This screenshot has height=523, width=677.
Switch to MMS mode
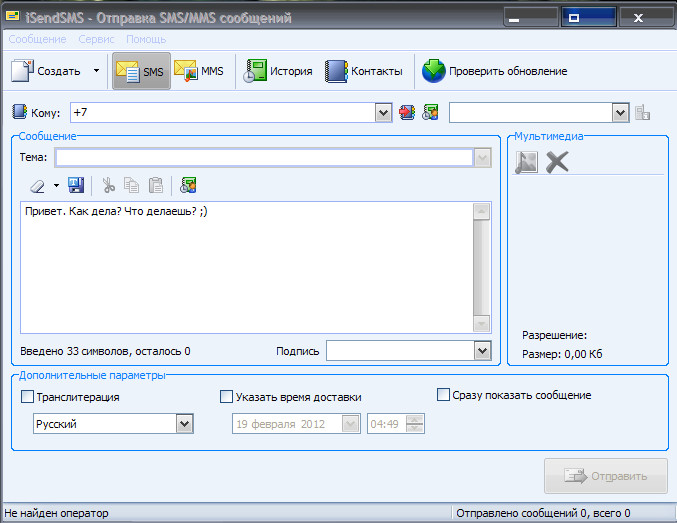(199, 71)
